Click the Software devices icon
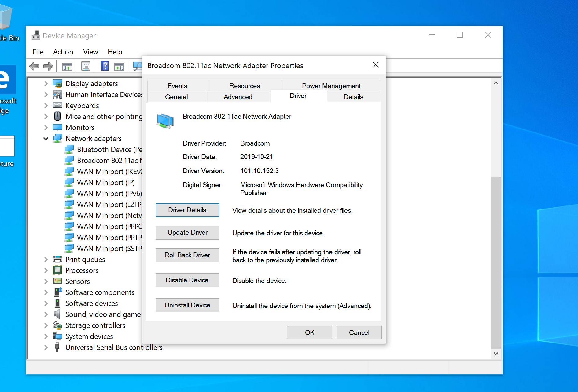 57,303
